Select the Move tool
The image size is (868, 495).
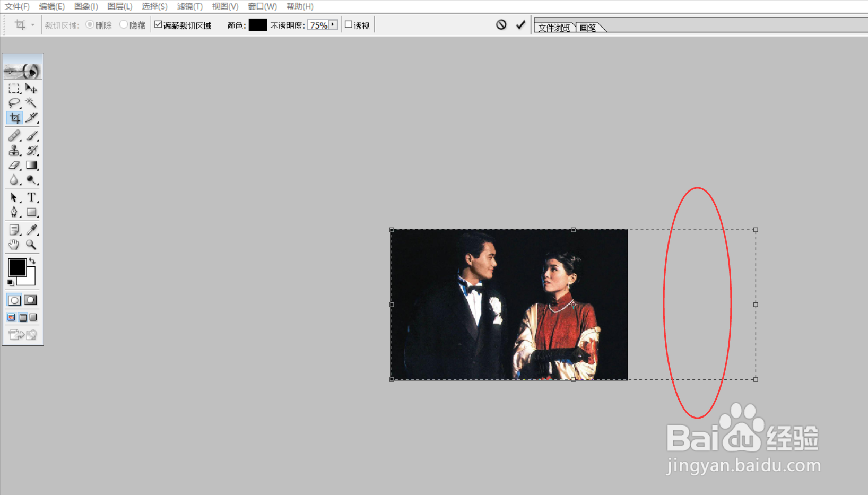[31, 89]
